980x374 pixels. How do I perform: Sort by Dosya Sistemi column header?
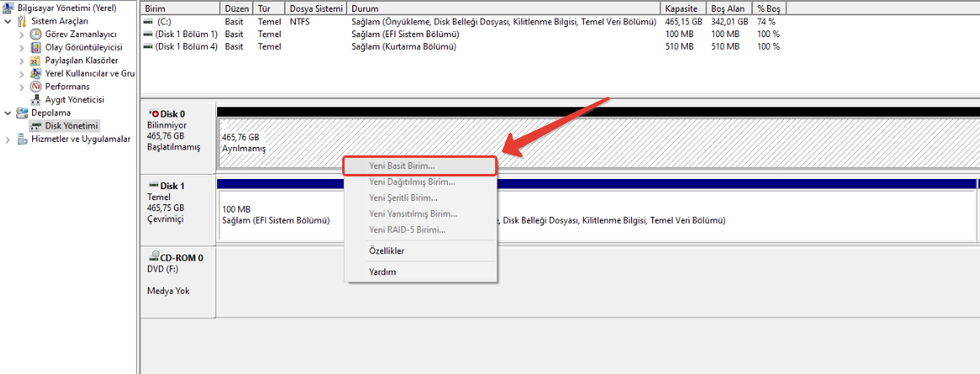point(316,8)
